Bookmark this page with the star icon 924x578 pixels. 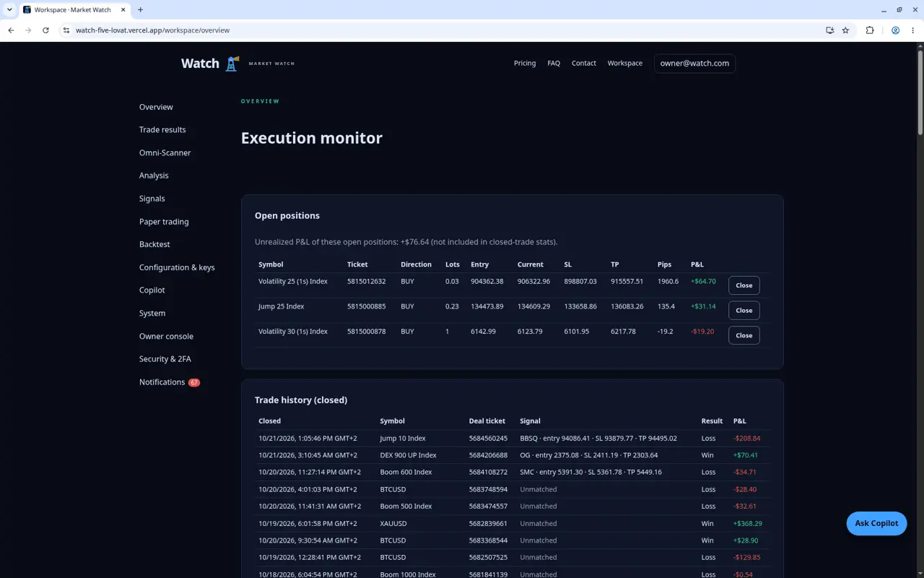pos(845,30)
